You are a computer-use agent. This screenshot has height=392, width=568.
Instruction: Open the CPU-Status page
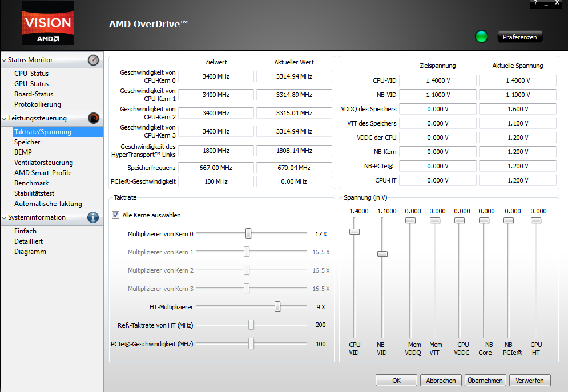(31, 74)
